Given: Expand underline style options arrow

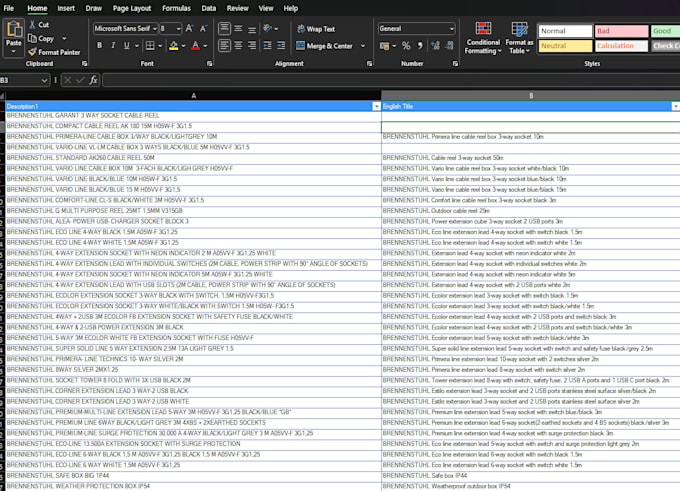Looking at the screenshot, I should 137,46.
